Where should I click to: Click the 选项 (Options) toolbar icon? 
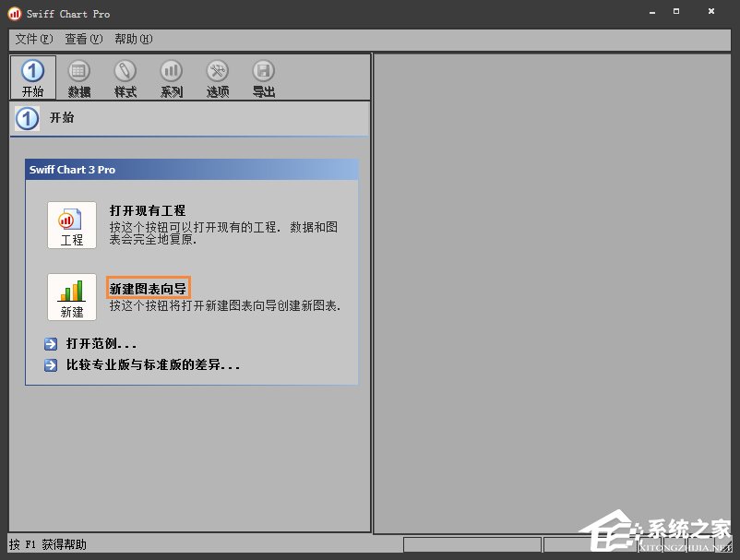coord(217,77)
